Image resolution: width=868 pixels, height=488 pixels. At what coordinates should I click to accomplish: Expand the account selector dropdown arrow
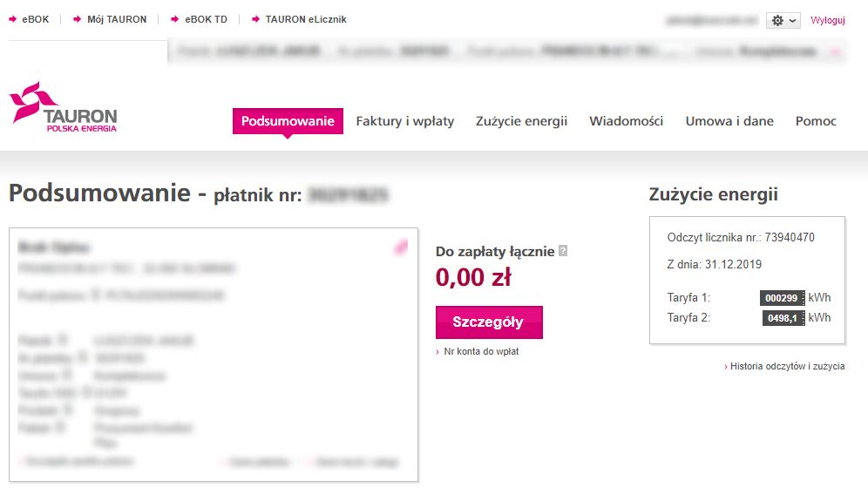pyautogui.click(x=835, y=52)
